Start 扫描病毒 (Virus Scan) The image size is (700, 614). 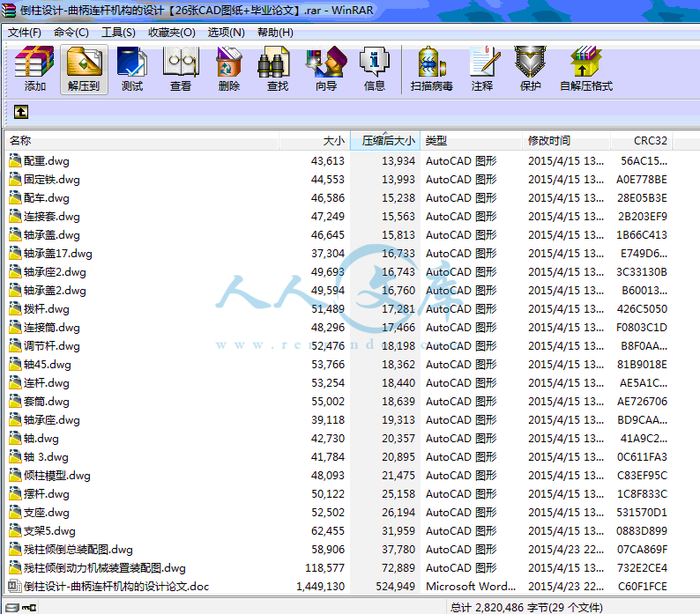[431, 70]
